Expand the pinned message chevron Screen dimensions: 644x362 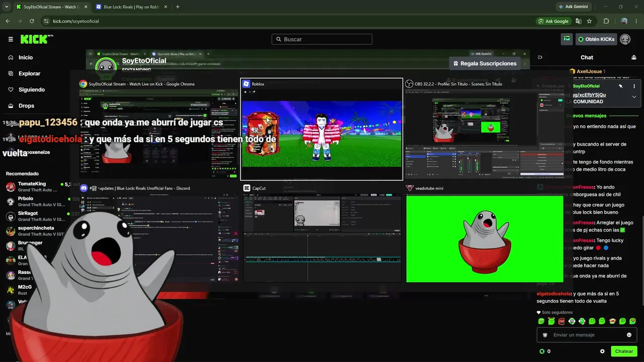[634, 97]
